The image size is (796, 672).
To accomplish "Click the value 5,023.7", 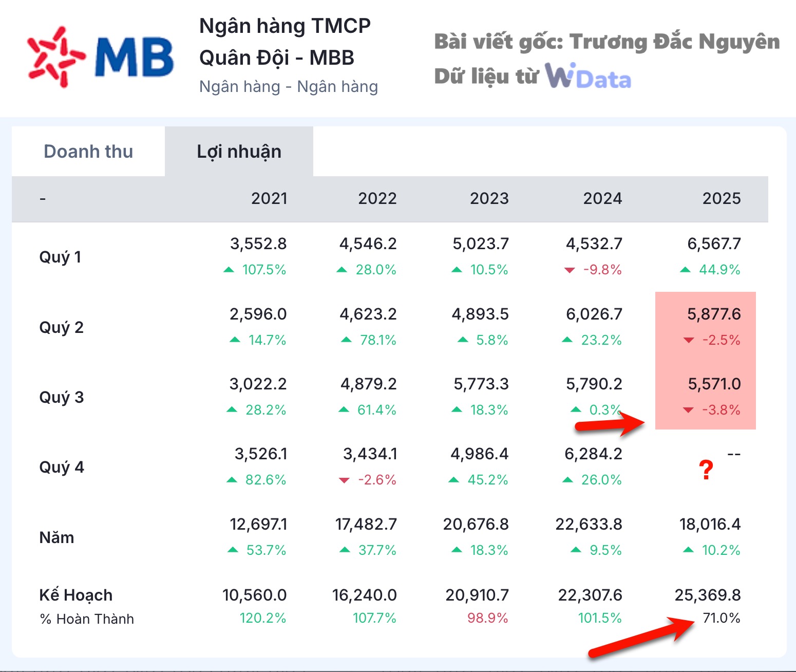I will [x=481, y=244].
